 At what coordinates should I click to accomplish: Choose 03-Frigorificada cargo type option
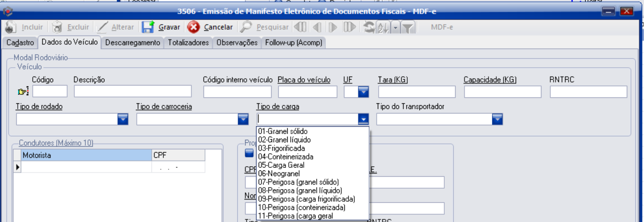[281, 148]
